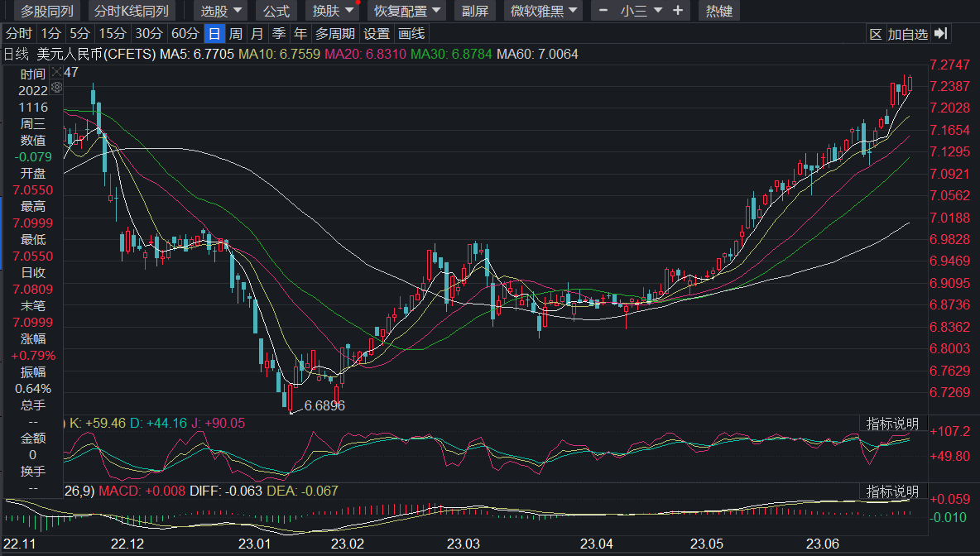The image size is (980, 556).
Task: Increase font size with plus icon
Action: click(678, 11)
